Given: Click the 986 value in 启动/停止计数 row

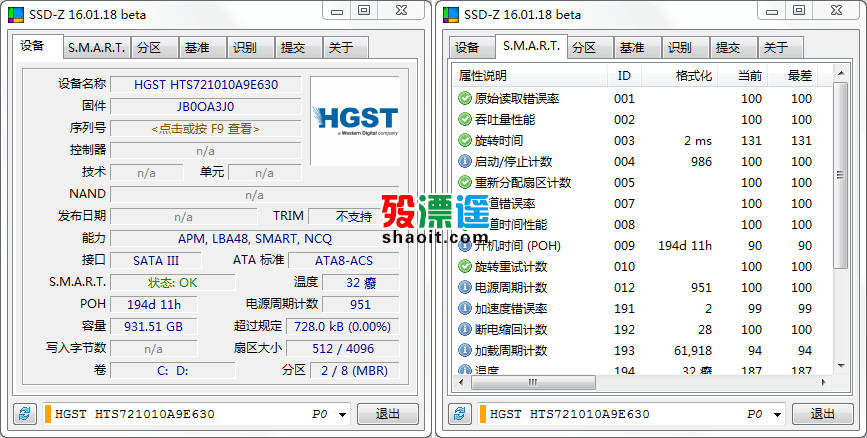Looking at the screenshot, I should [701, 161].
